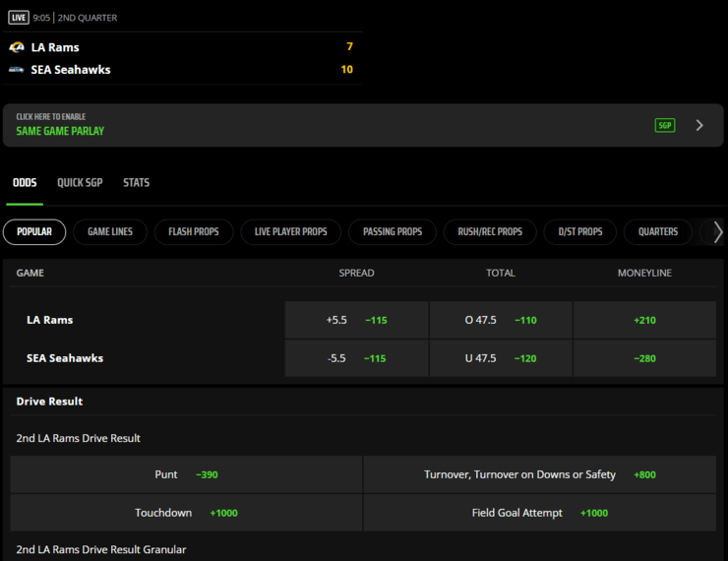
Task: Bet LA Rams moneyline +210
Action: pos(645,320)
